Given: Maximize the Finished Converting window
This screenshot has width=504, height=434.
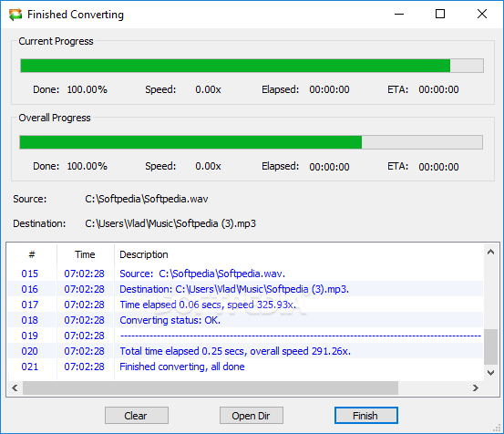Looking at the screenshot, I should tap(440, 15).
